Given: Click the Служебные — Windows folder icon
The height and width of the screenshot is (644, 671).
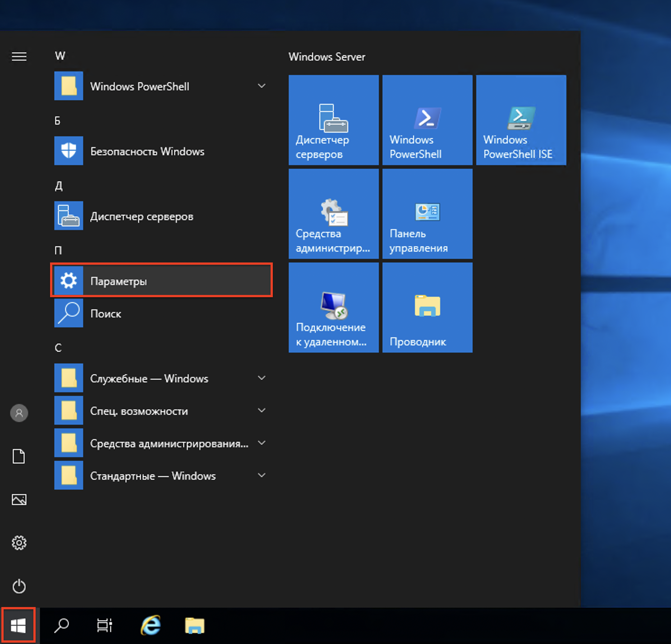Looking at the screenshot, I should click(69, 378).
